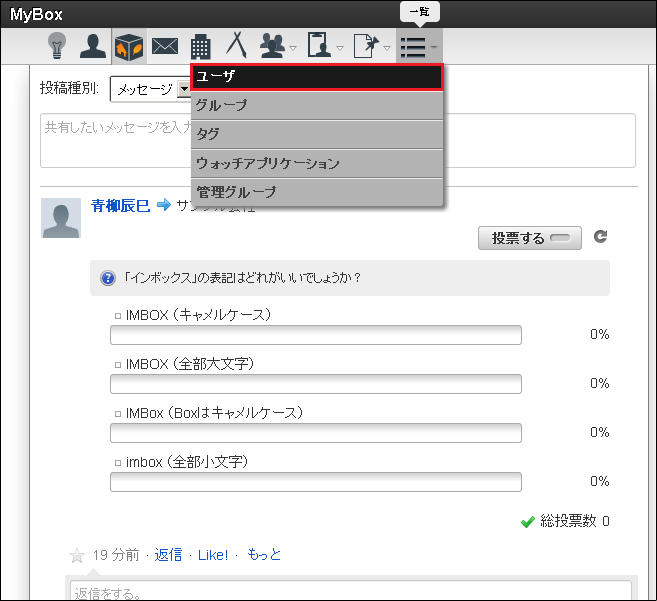The height and width of the screenshot is (601, 657).
Task: Open 青柳辰巳 user avatar thumbnail
Action: (61, 218)
